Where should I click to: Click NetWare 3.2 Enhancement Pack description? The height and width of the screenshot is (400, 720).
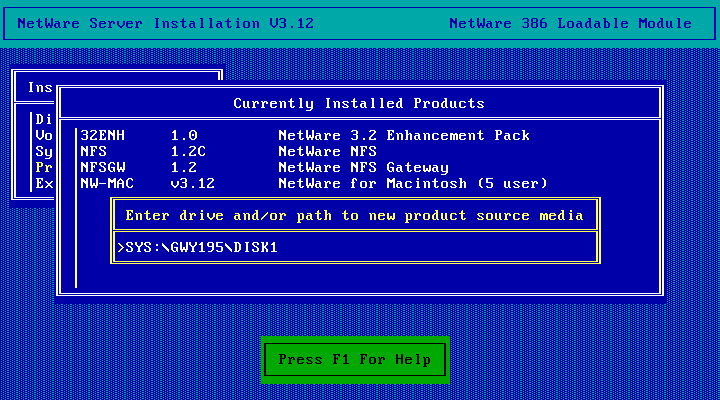[x=404, y=135]
